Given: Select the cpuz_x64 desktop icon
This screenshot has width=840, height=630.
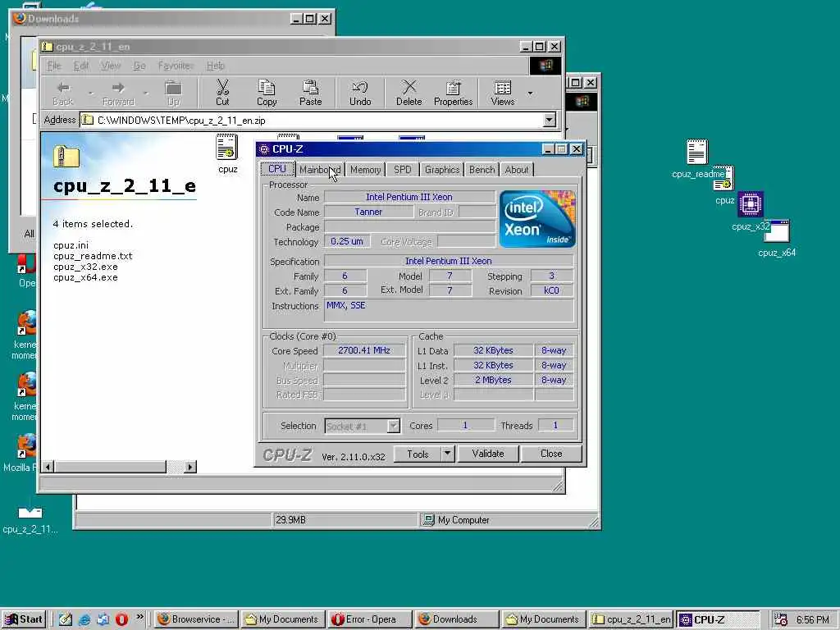Looking at the screenshot, I should (x=777, y=237).
